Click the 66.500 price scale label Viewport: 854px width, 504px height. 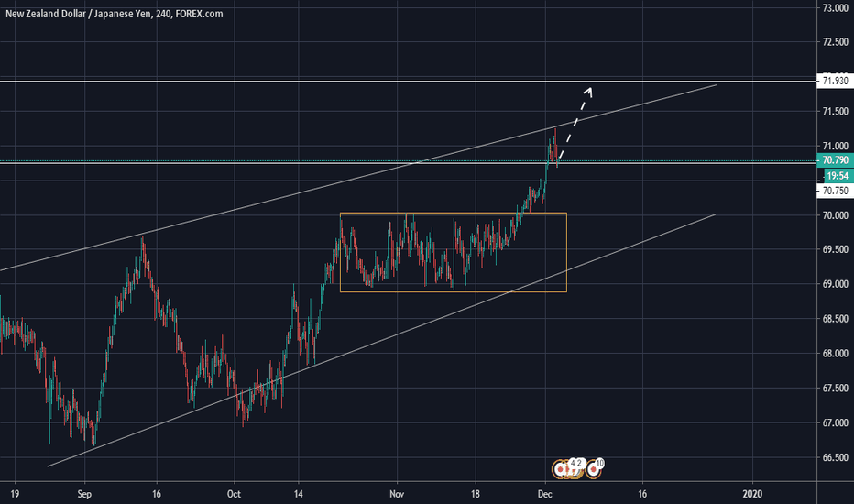pos(834,457)
